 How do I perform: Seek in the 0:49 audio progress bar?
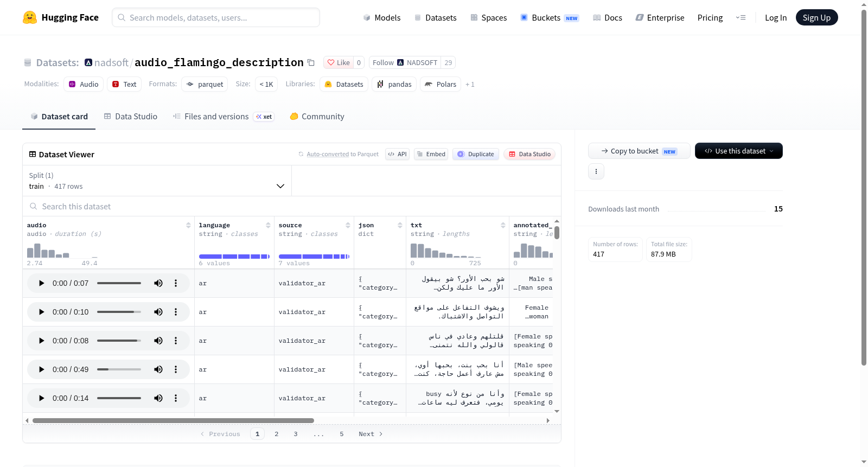(119, 369)
